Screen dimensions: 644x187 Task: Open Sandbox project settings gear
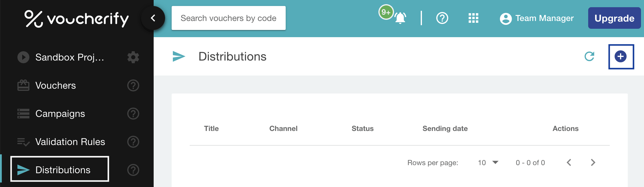coord(133,57)
